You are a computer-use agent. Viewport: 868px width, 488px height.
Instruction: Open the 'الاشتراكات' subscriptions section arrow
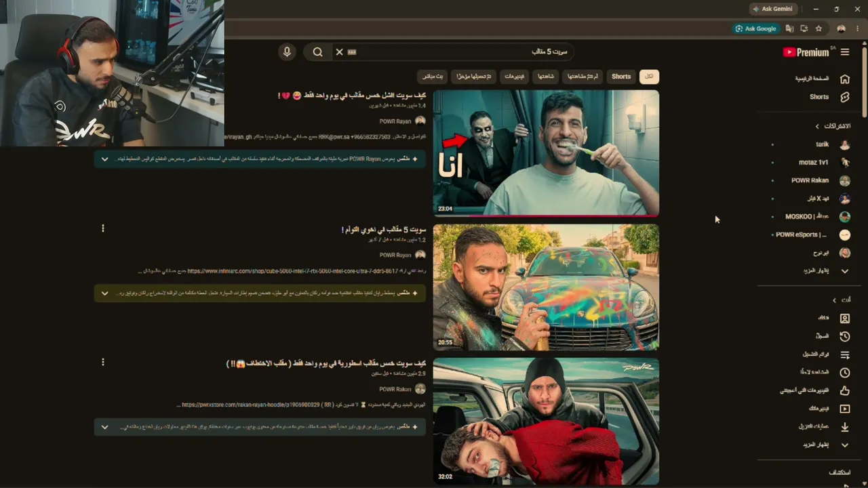817,126
